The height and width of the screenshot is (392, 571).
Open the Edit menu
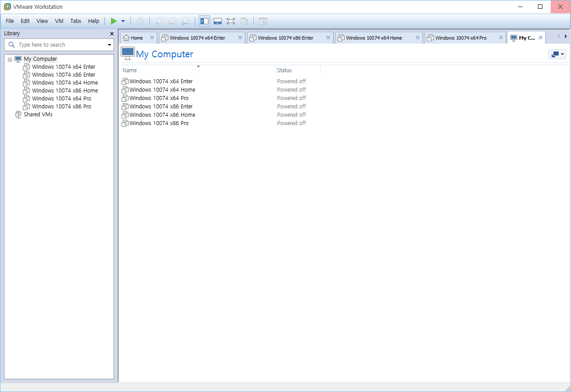point(25,21)
